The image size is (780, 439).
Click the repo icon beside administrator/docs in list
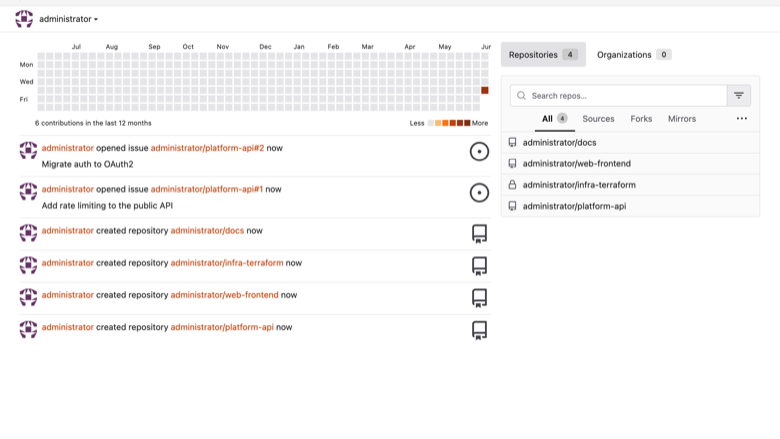(512, 143)
